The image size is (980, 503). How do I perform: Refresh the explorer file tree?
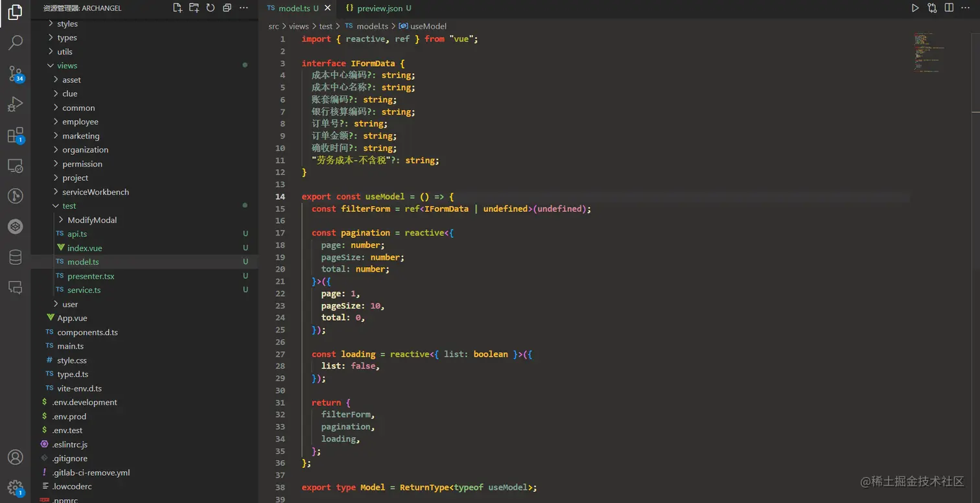click(x=211, y=8)
